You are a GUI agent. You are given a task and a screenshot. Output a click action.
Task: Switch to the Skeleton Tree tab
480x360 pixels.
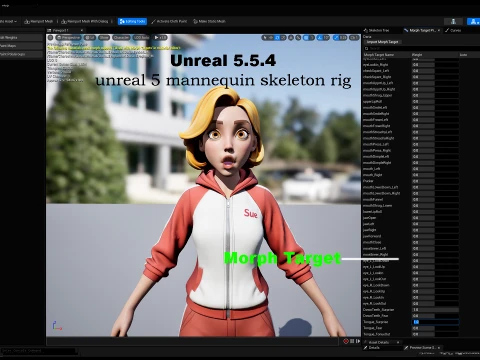[x=377, y=30]
